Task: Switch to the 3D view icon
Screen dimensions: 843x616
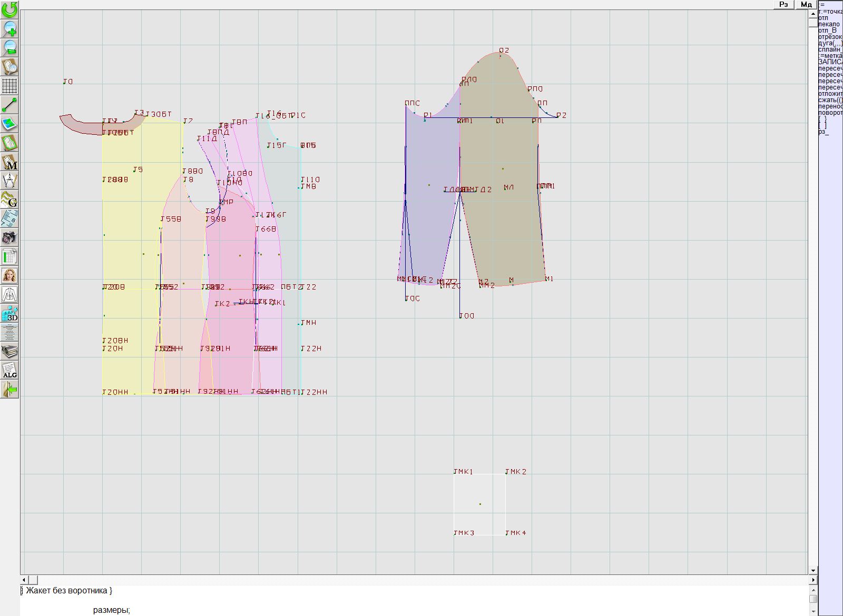Action: click(x=9, y=314)
